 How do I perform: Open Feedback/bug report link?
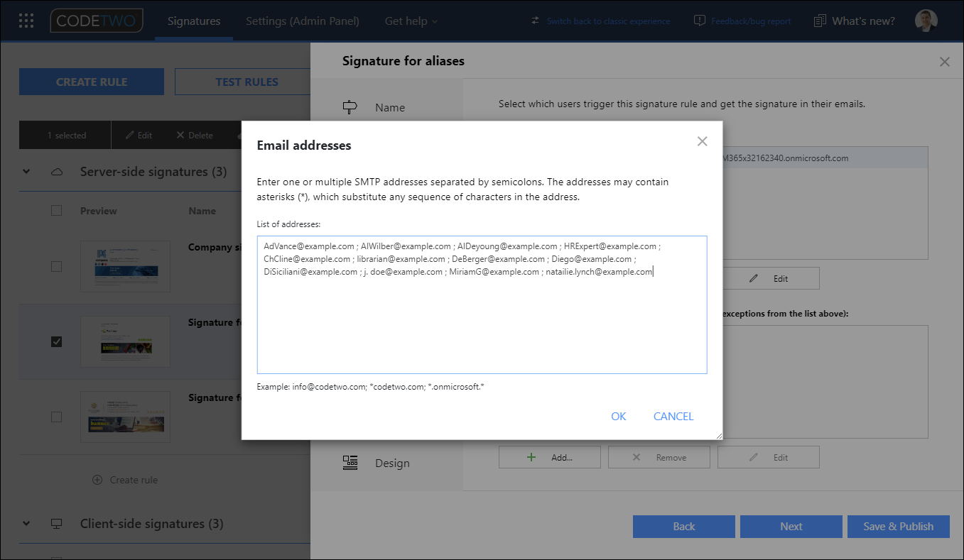(x=742, y=21)
